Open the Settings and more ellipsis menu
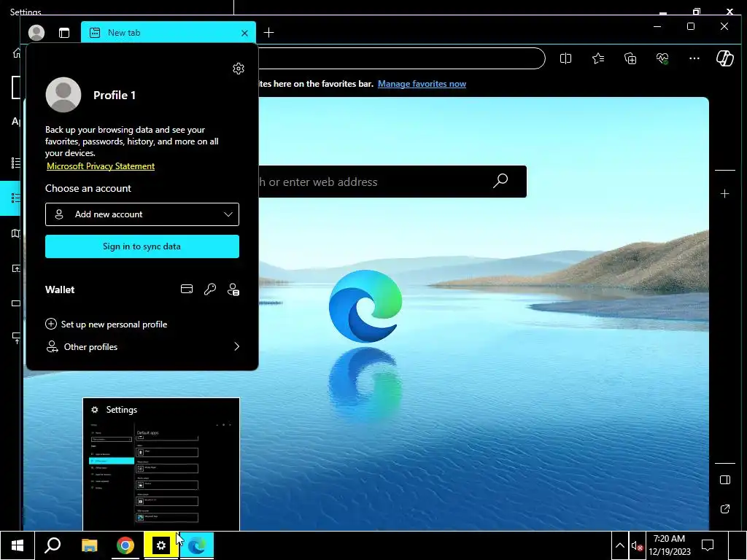 coord(694,58)
